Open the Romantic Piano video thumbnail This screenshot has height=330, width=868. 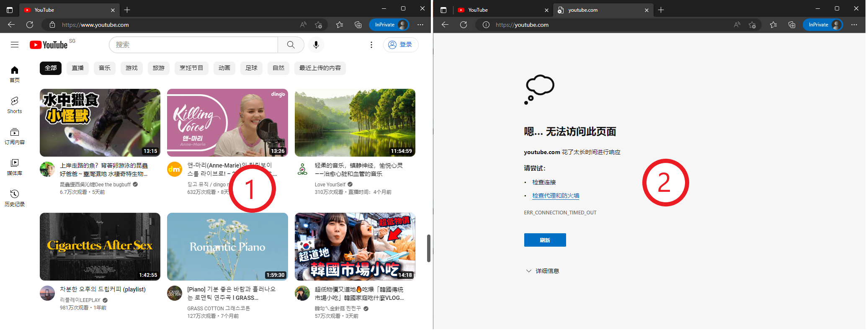[227, 246]
